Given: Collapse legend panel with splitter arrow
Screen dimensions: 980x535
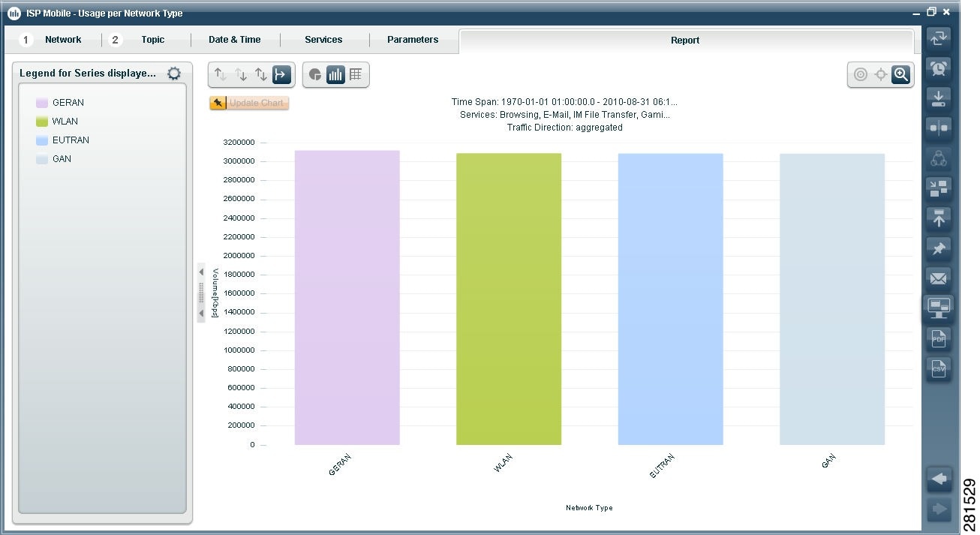Looking at the screenshot, I should point(200,272).
